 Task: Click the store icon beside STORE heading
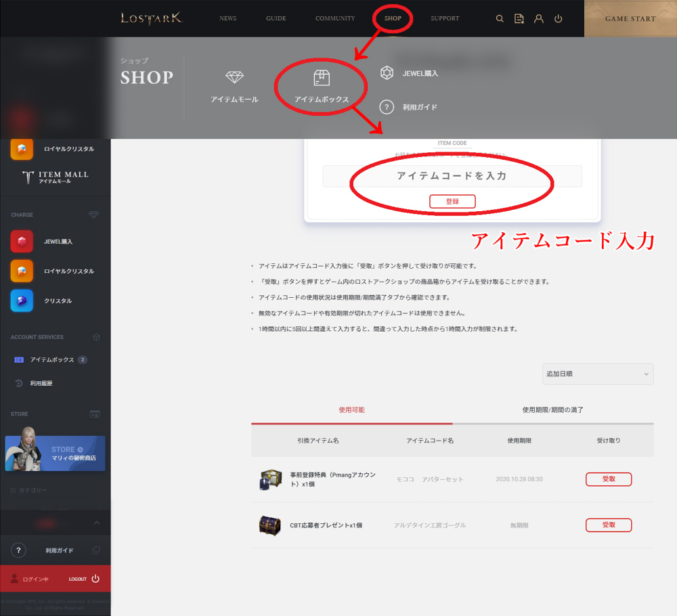tap(95, 414)
